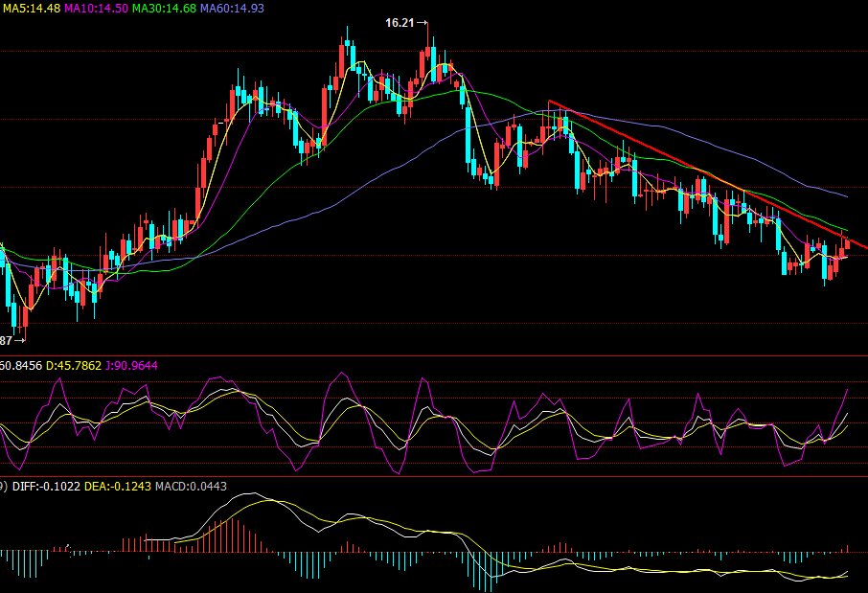Select the MA10:14.50 moving average label
The height and width of the screenshot is (593, 868).
tap(96, 8)
